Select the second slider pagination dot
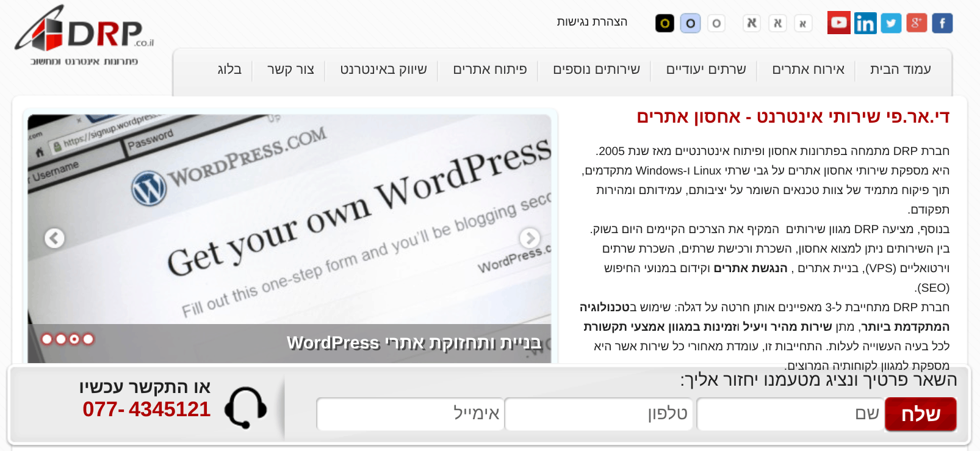The image size is (980, 451). click(x=60, y=339)
